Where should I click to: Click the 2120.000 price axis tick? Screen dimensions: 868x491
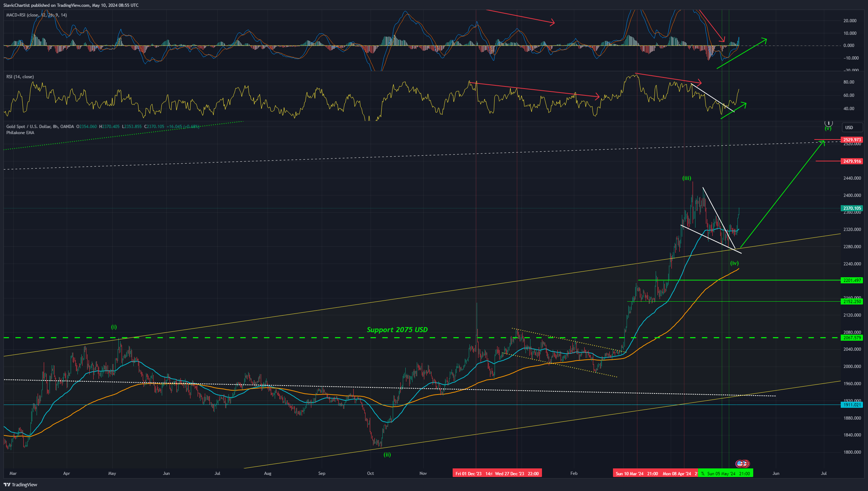click(x=852, y=315)
